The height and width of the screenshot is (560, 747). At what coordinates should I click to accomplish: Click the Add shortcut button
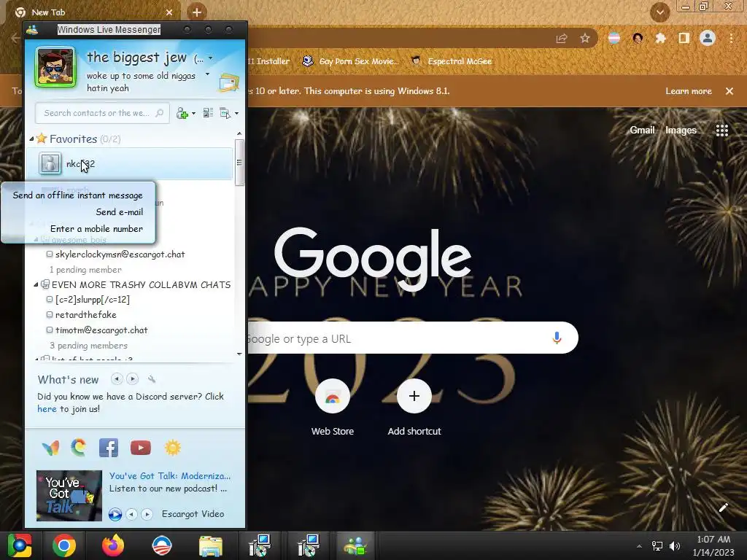[x=414, y=408]
